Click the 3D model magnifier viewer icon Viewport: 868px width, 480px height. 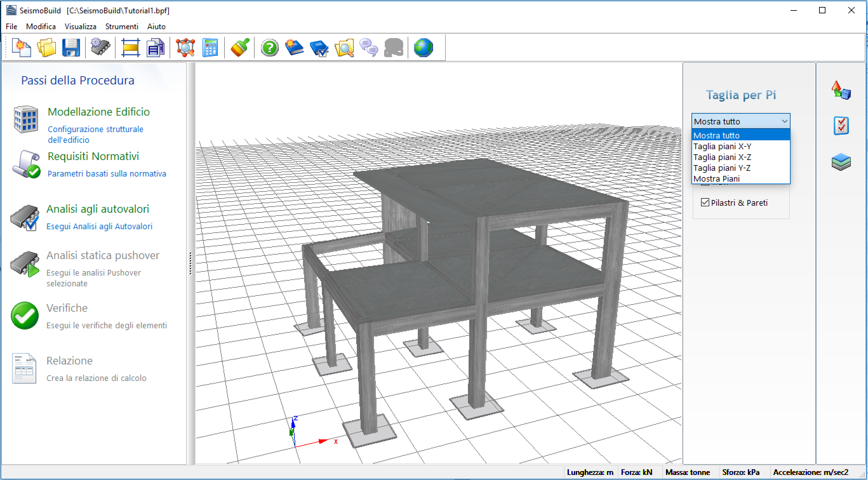pyautogui.click(x=185, y=48)
